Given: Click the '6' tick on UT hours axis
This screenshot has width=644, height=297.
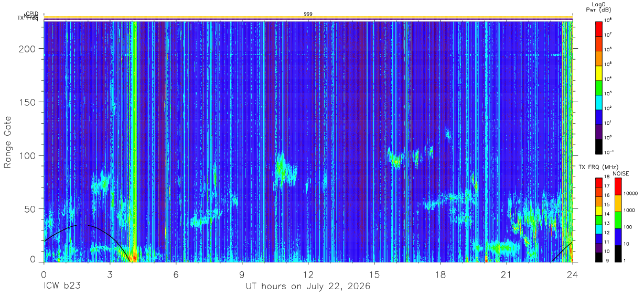Looking at the screenshot, I should pyautogui.click(x=176, y=274).
